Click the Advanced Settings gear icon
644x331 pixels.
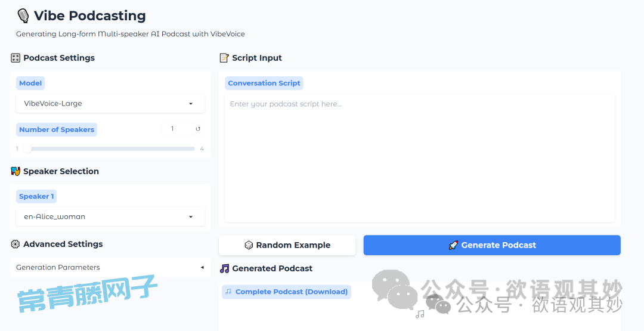click(16, 244)
